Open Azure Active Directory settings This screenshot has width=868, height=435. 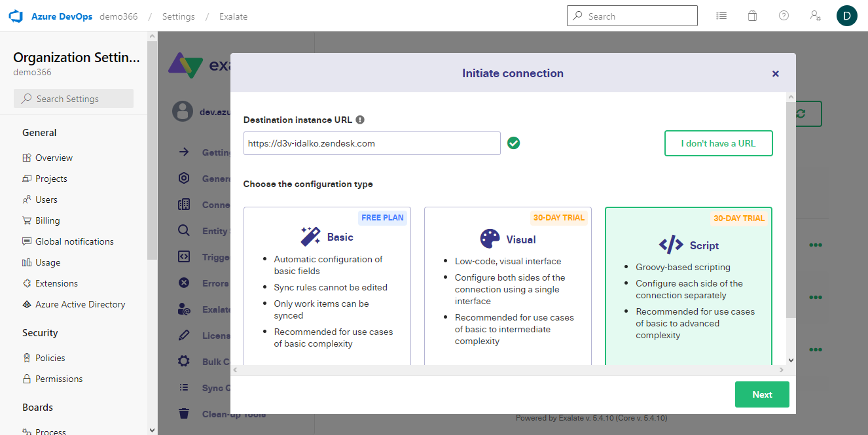[80, 304]
